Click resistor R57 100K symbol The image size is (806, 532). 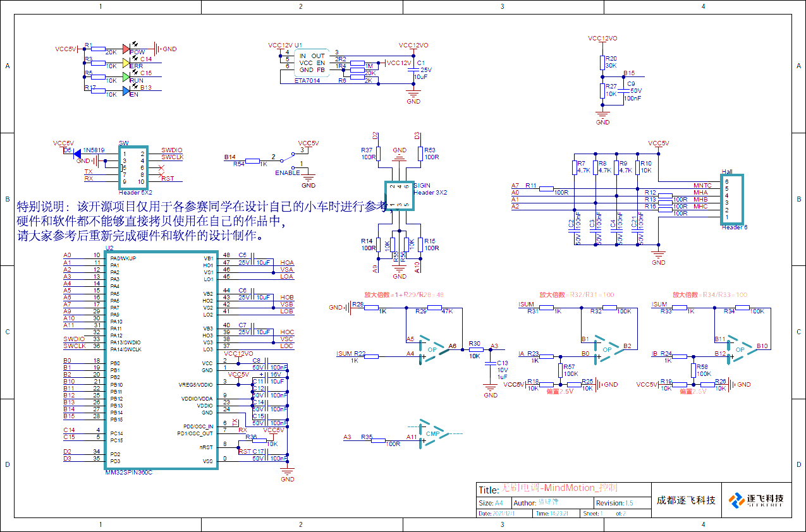[x=560, y=370]
